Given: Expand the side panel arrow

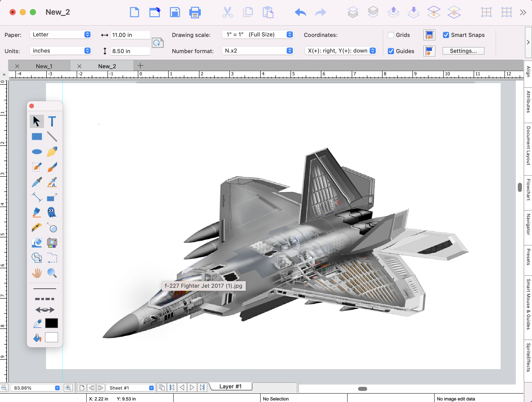Looking at the screenshot, I should click(528, 42).
